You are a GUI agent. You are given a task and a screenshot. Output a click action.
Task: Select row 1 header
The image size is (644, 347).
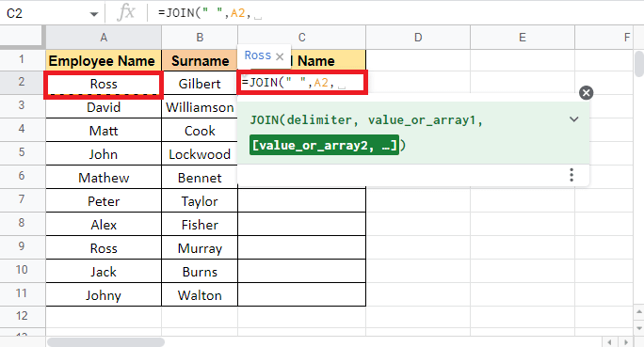pos(22,59)
